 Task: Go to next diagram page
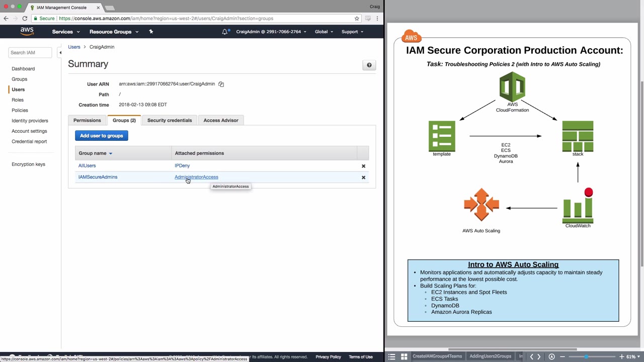(539, 357)
